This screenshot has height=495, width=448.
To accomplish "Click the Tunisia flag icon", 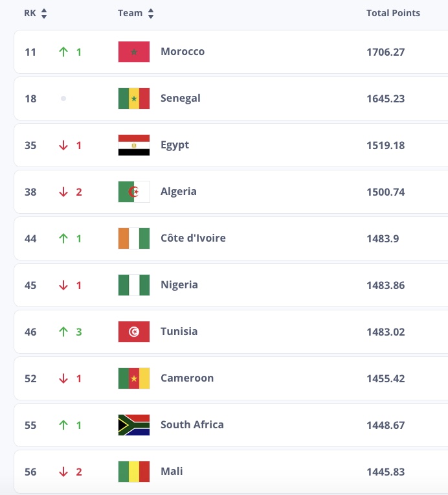I will pyautogui.click(x=134, y=332).
